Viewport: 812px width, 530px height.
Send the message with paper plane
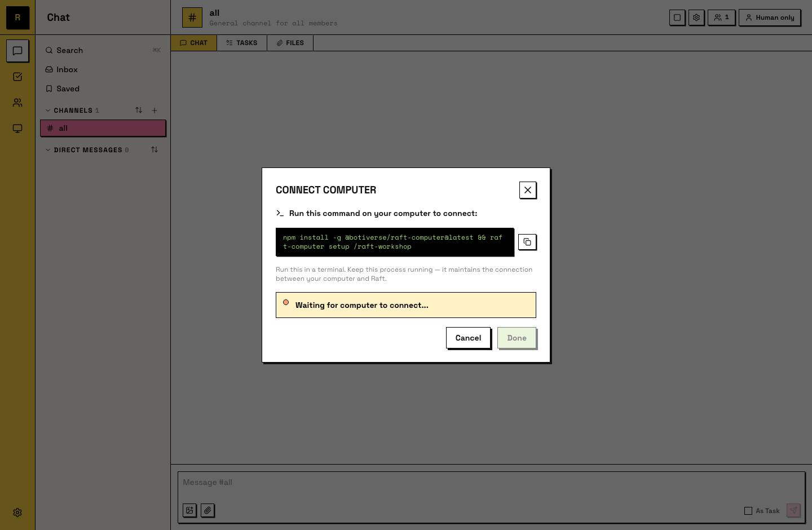[793, 510]
